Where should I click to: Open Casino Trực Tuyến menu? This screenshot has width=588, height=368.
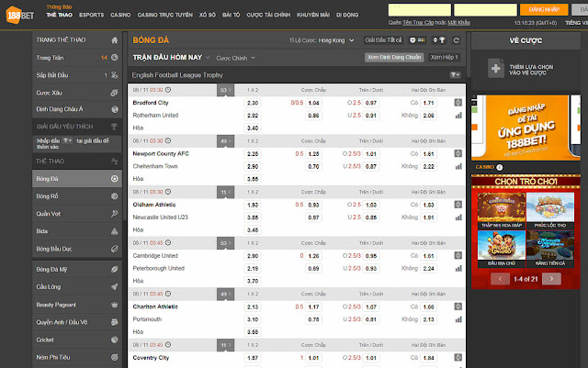[164, 15]
